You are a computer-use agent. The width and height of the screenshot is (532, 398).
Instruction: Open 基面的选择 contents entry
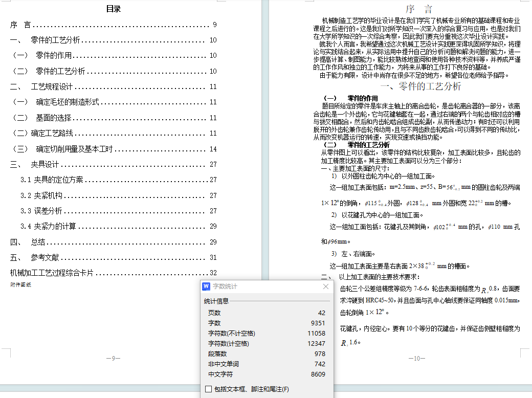[x=114, y=118]
